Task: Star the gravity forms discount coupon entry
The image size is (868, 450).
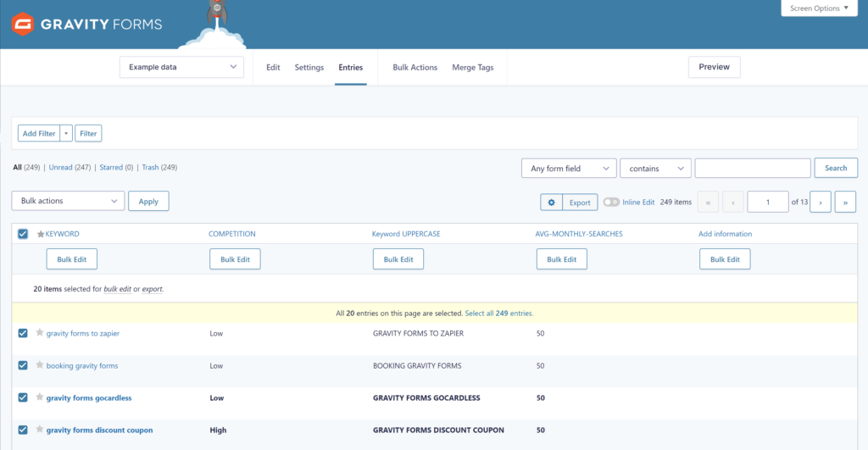Action: tap(39, 429)
